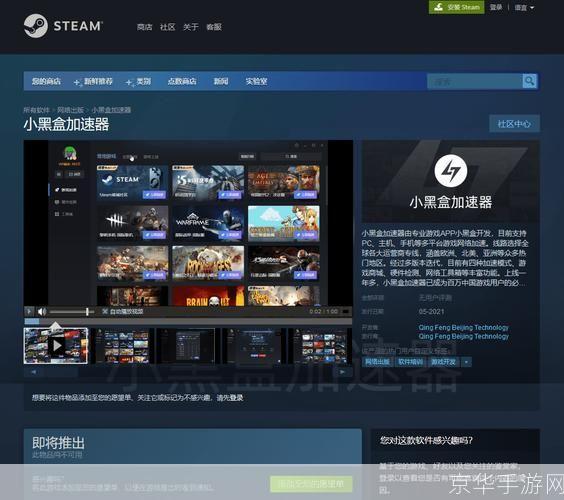Image resolution: width=564 pixels, height=500 pixels.
Task: Select the fourth screenshot thumbnail
Action: point(255,346)
